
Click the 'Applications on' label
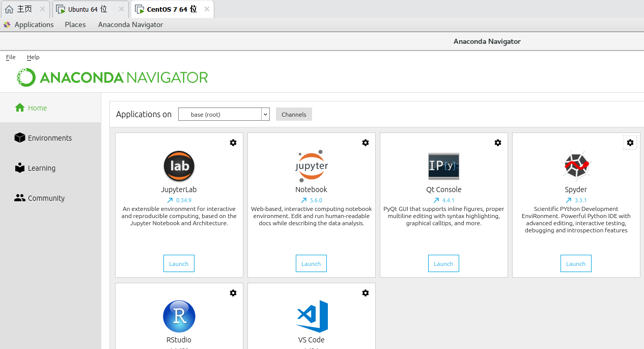[144, 114]
